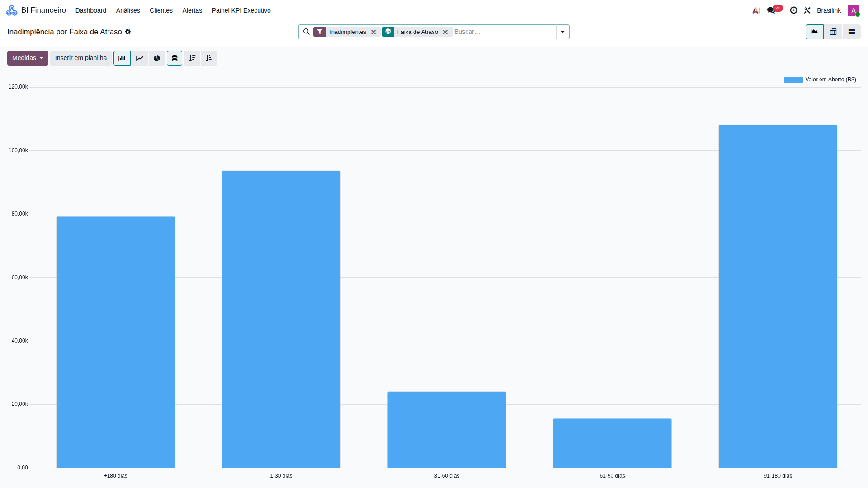Viewport: 868px width, 488px height.
Task: Open the user avatar menu
Action: [853, 10]
